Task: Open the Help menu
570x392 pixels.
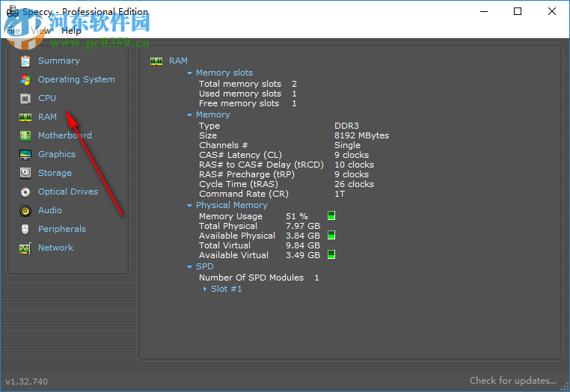Action: coord(71,31)
